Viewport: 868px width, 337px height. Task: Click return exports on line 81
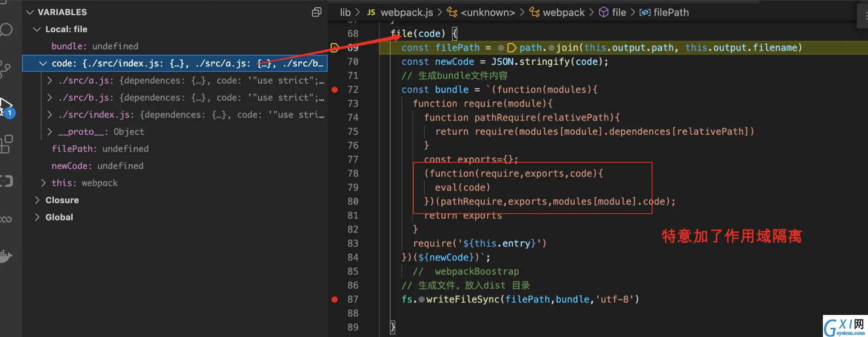(463, 216)
